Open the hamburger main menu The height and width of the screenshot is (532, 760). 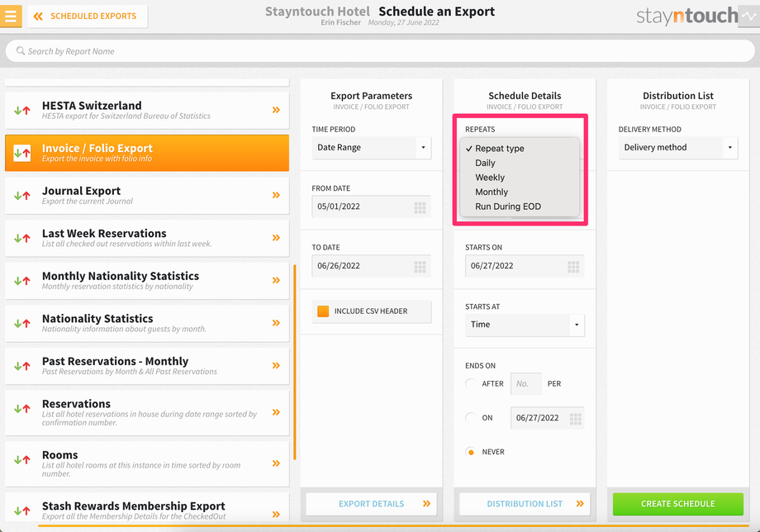coord(11,16)
